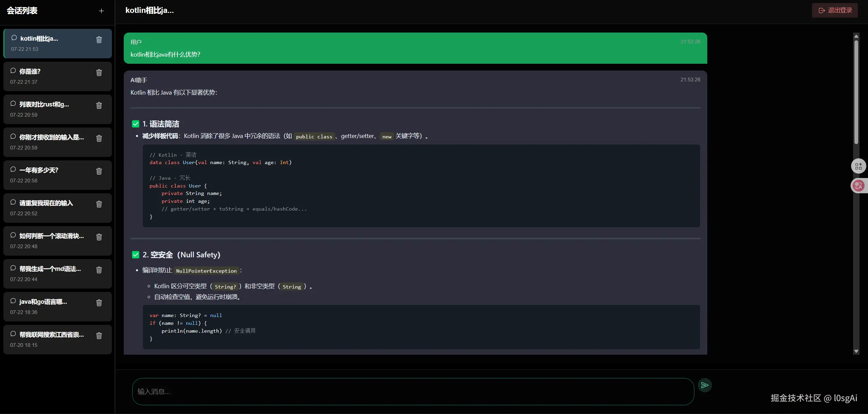Click the plus icon to create new conversation
The width and height of the screenshot is (868, 414).
[x=101, y=11]
